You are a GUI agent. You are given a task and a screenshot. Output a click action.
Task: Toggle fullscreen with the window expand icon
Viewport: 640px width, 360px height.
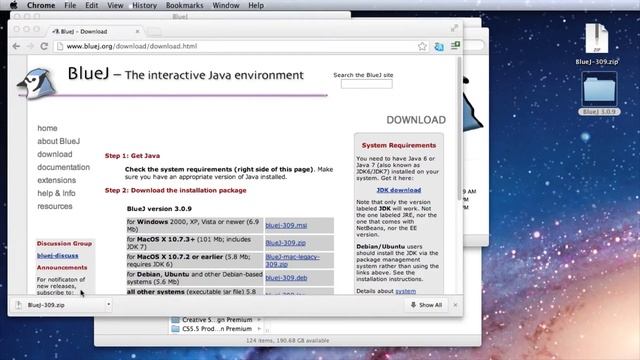(454, 28)
